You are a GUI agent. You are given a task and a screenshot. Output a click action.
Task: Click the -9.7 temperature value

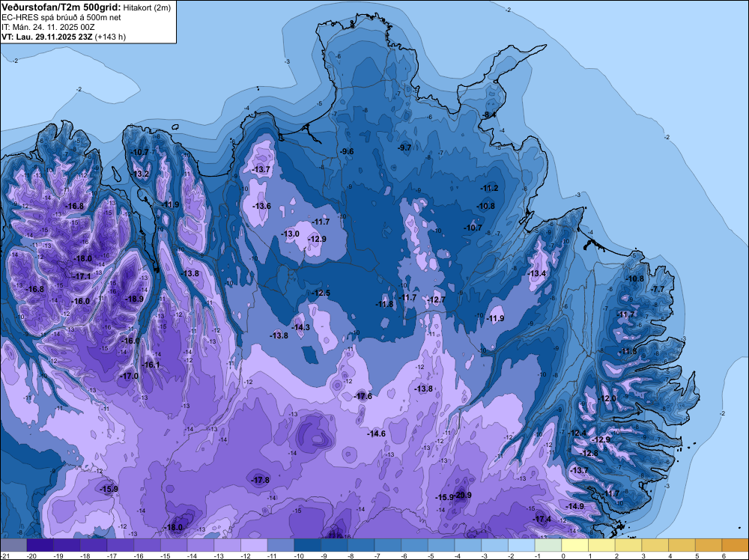click(x=404, y=147)
